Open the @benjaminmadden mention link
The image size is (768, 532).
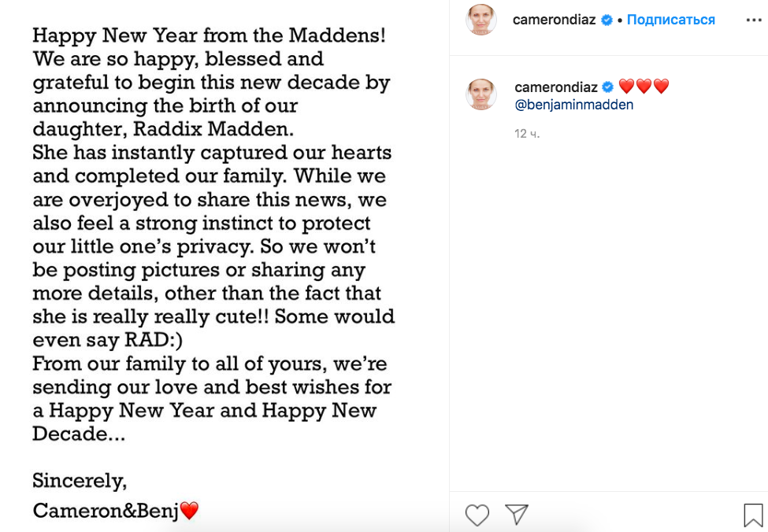tap(574, 105)
